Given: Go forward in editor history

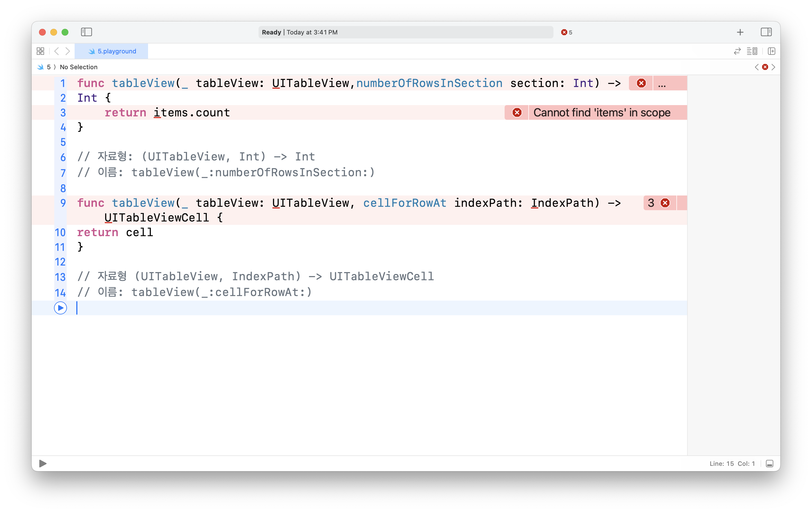Looking at the screenshot, I should pos(68,51).
